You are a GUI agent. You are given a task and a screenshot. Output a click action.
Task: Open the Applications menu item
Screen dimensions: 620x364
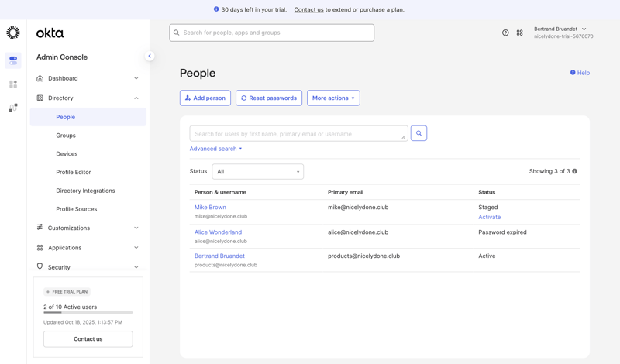65,248
